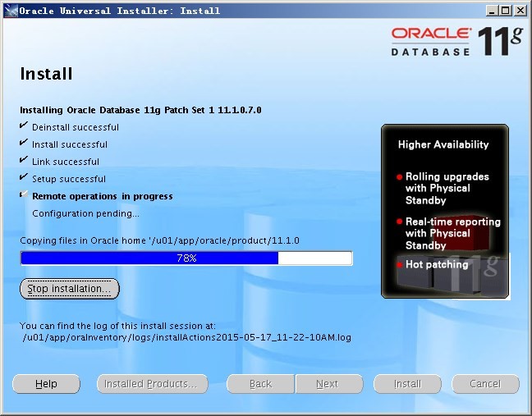Click the Install button
532x416 pixels.
[x=407, y=384]
